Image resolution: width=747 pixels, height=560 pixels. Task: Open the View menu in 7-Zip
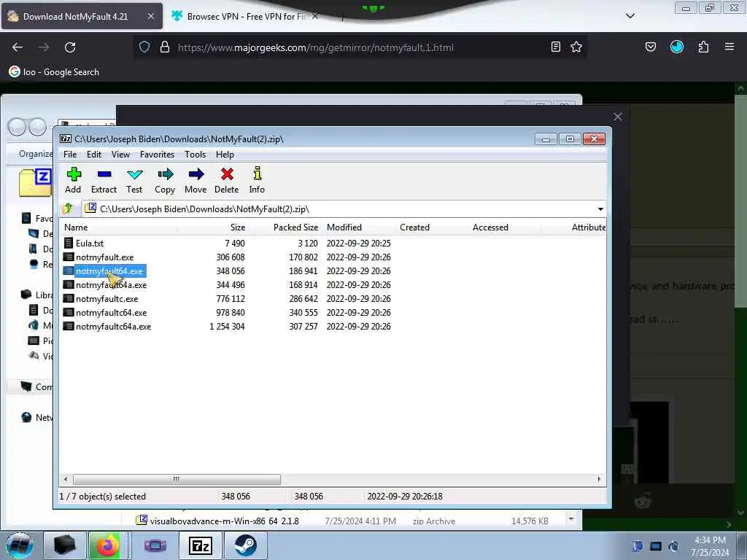coord(120,155)
